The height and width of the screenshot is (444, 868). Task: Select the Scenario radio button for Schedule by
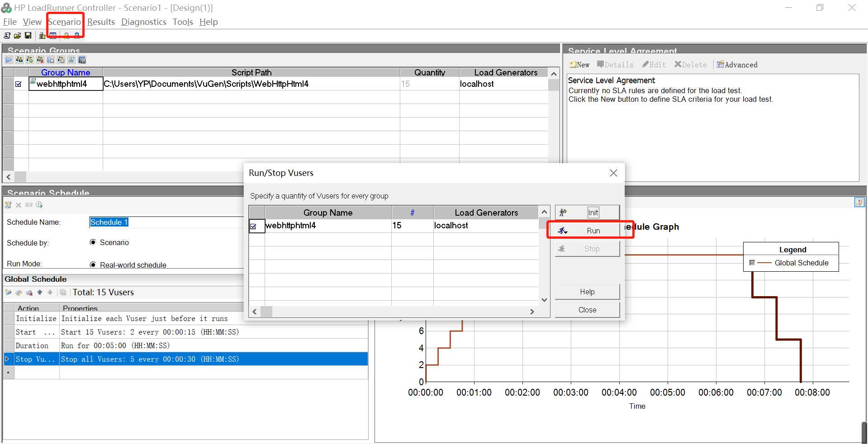click(x=93, y=242)
